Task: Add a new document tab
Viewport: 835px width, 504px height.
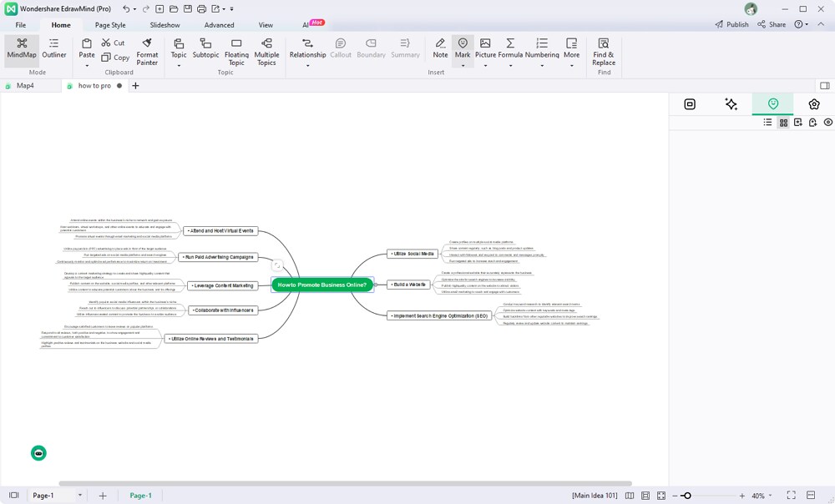Action: point(135,86)
